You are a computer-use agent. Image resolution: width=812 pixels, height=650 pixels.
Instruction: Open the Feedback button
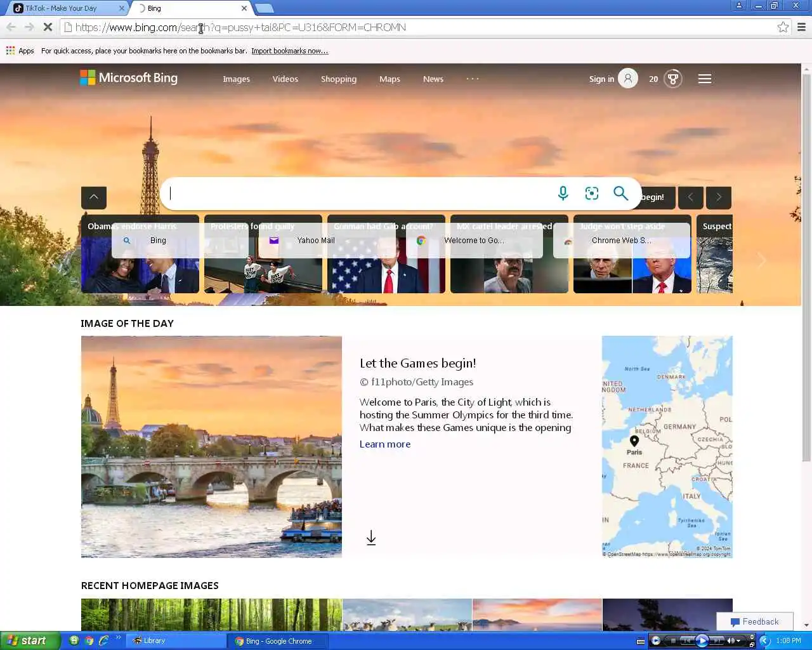click(754, 621)
